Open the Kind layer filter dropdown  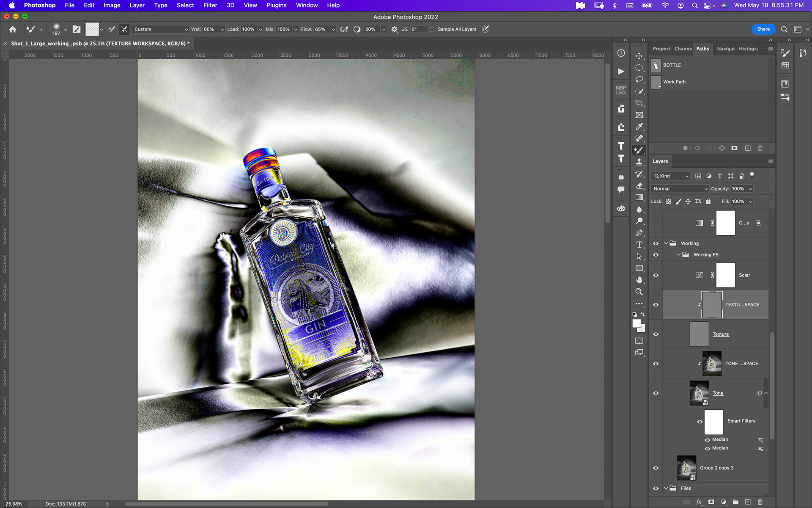[671, 176]
